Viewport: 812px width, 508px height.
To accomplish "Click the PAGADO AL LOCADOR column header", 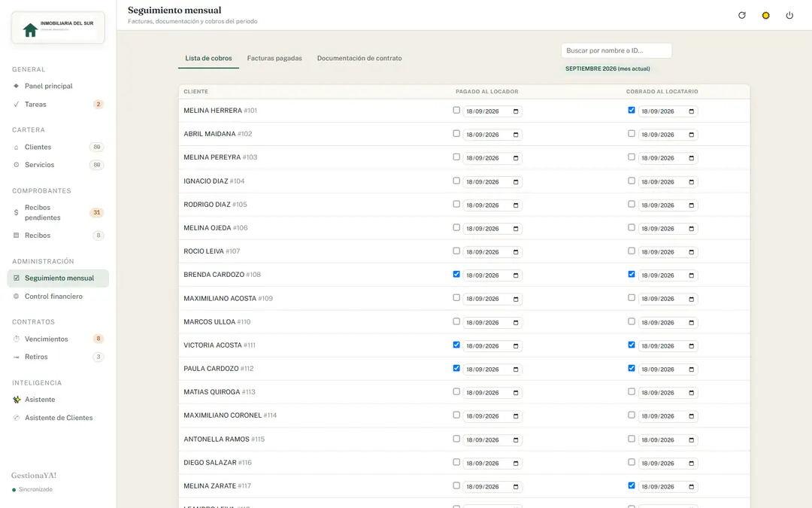I will (x=486, y=91).
